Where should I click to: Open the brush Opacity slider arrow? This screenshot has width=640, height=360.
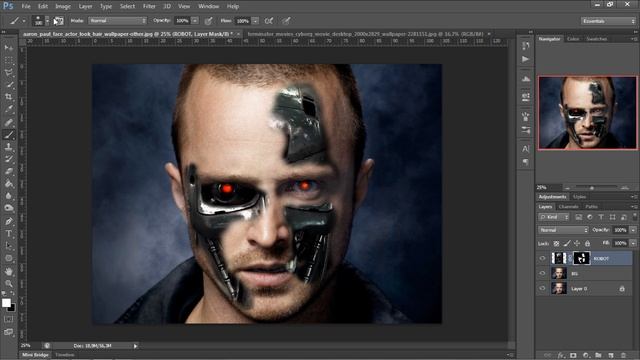click(x=195, y=21)
